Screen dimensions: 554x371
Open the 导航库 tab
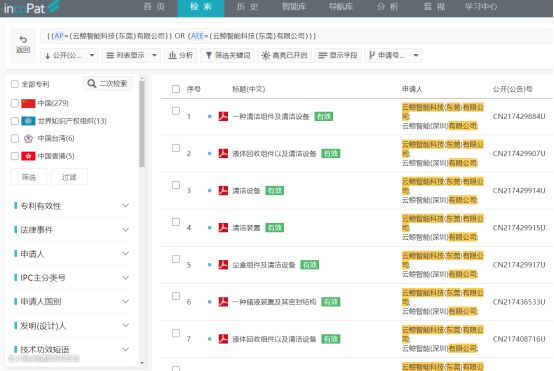click(x=341, y=7)
